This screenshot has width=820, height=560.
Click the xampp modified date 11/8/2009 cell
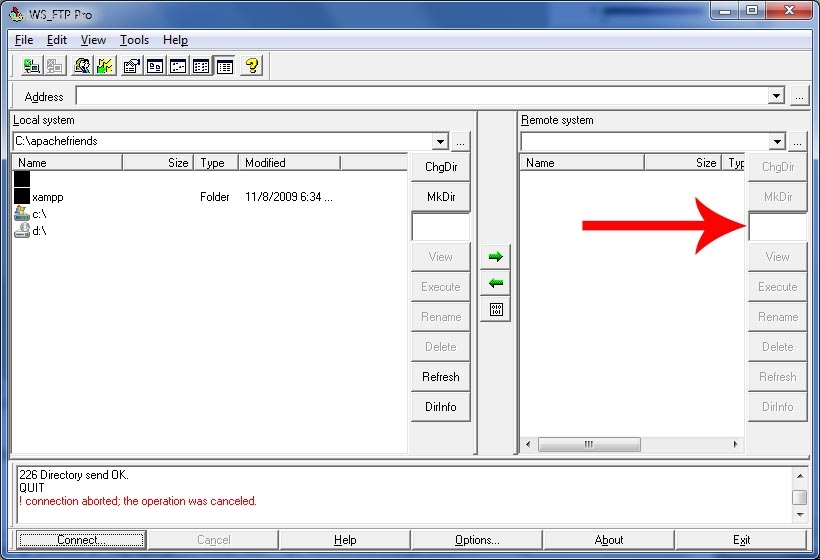pos(288,197)
